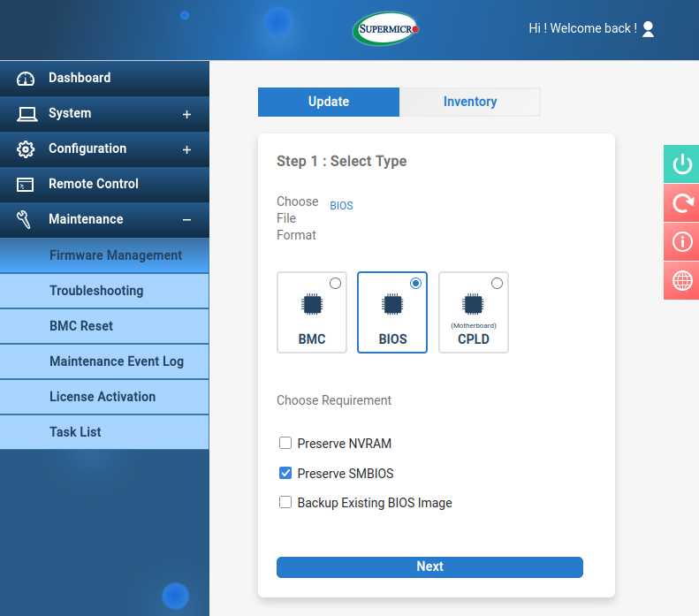This screenshot has width=699, height=616.
Task: Click the Configuration menu label
Action: point(87,148)
